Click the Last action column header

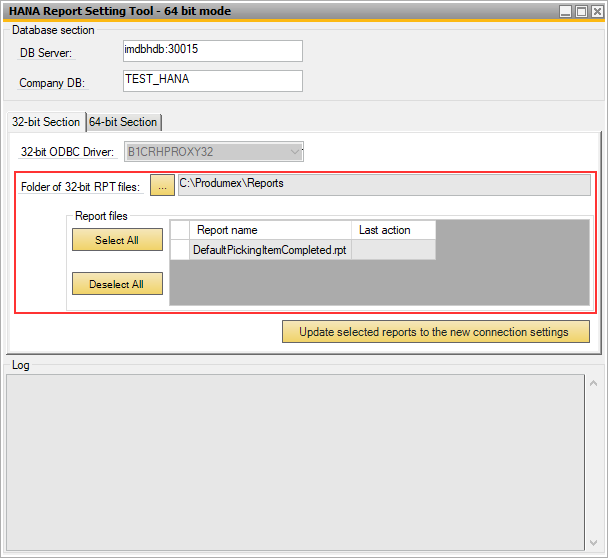(x=393, y=230)
